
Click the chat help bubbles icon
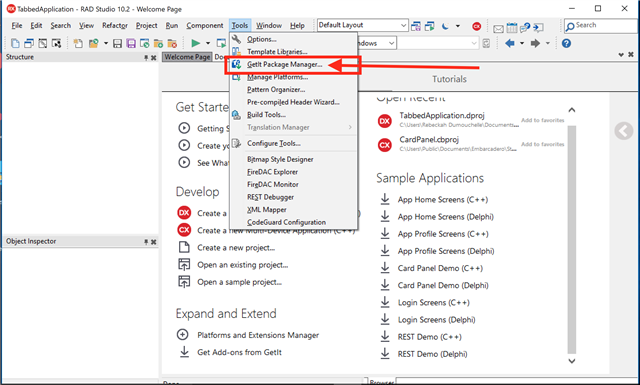coord(525,27)
